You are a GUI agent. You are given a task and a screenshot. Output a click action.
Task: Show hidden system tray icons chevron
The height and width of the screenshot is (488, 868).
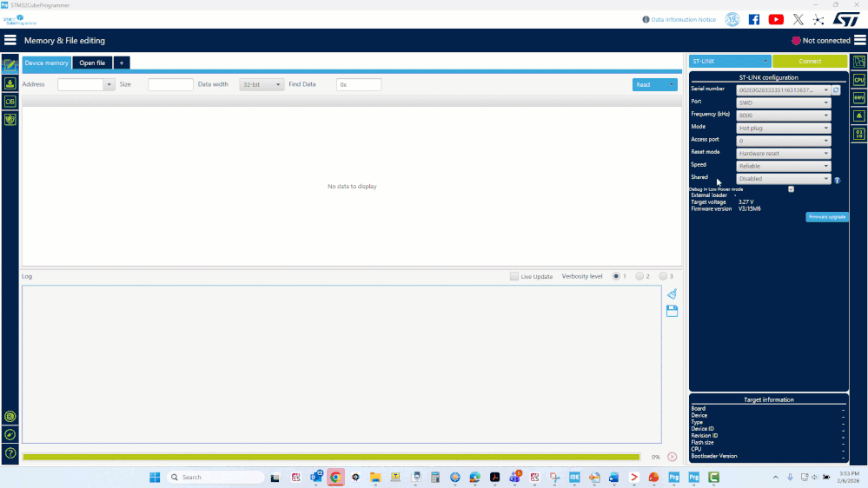(x=776, y=477)
